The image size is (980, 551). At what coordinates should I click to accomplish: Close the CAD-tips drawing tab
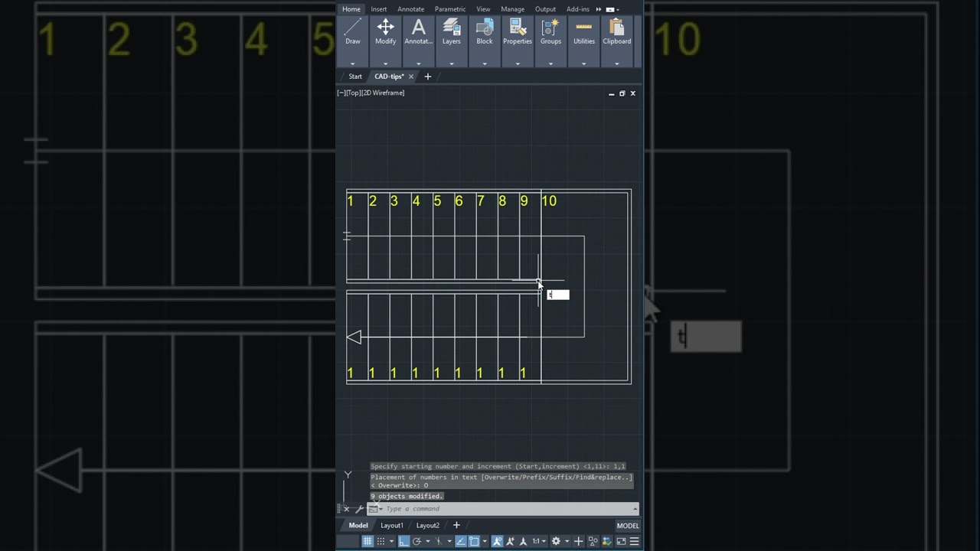point(411,77)
